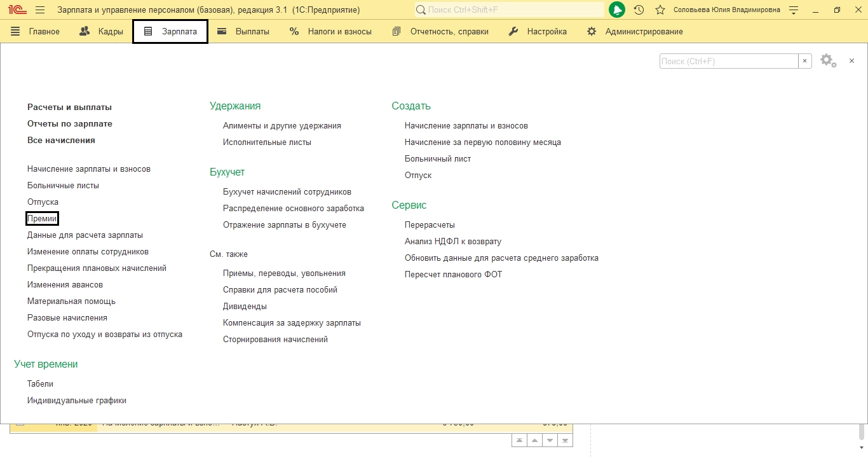Focus the menu Поиск (Ctrl+F) field
The image size is (868, 463).
point(729,61)
